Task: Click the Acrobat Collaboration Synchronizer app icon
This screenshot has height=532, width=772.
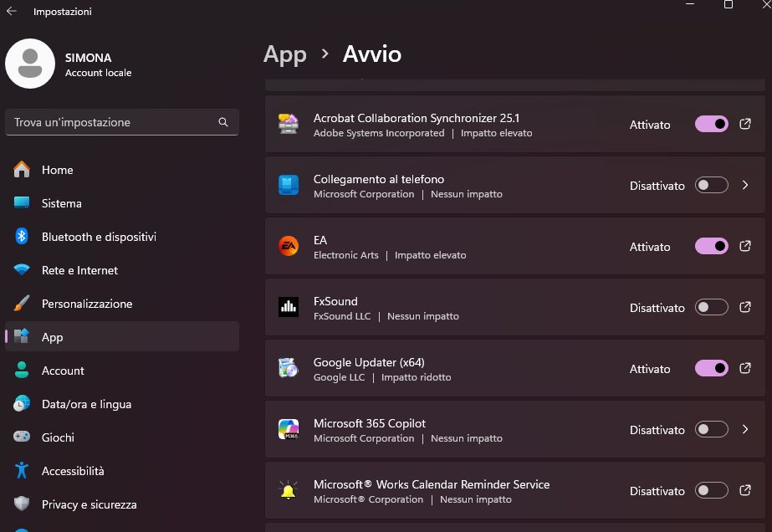Action: [289, 124]
